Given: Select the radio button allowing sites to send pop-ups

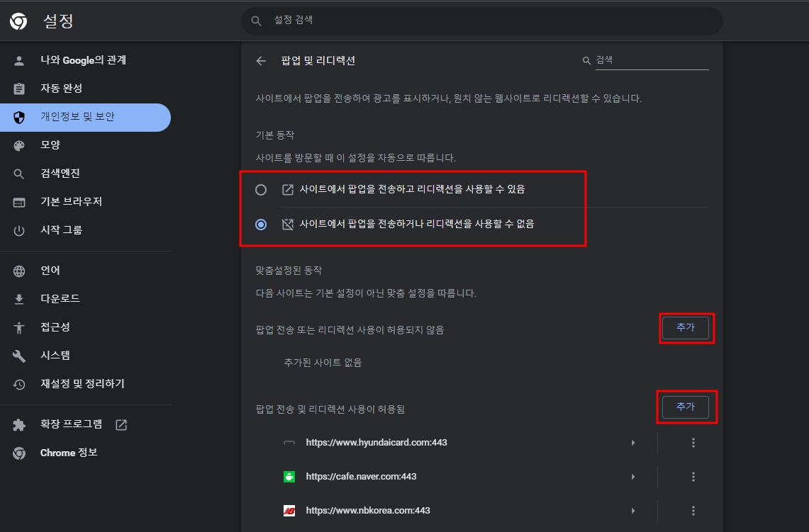Looking at the screenshot, I should [x=261, y=189].
